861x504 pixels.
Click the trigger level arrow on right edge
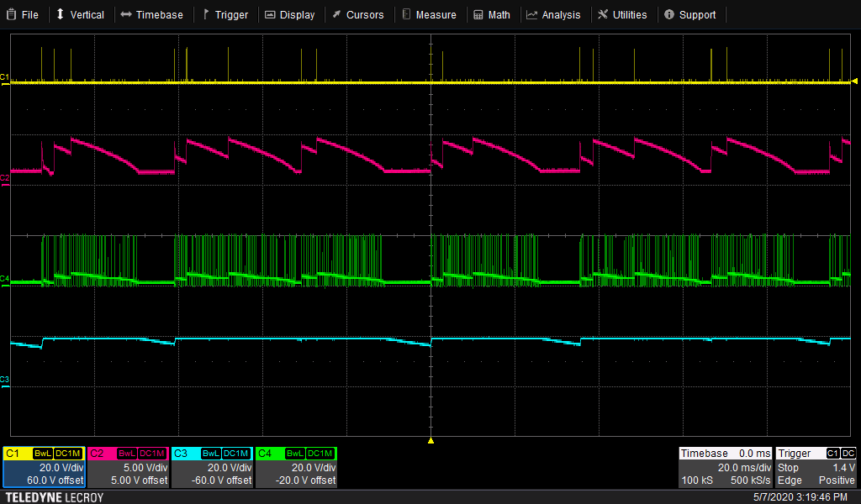click(x=854, y=81)
